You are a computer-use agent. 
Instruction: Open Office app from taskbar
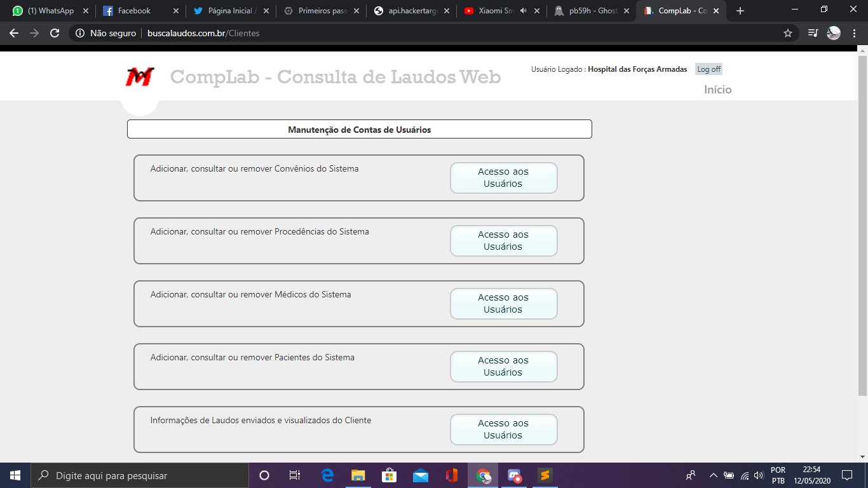click(x=451, y=475)
